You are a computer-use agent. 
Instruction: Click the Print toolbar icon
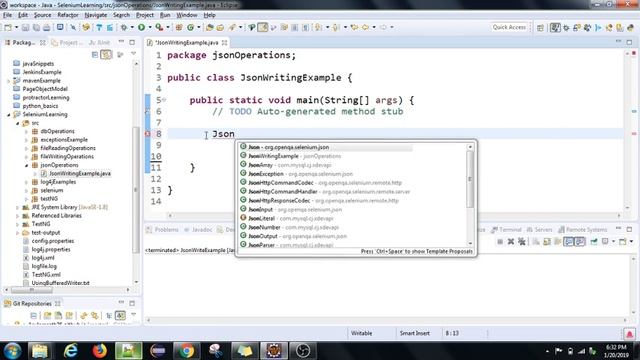tap(47, 27)
